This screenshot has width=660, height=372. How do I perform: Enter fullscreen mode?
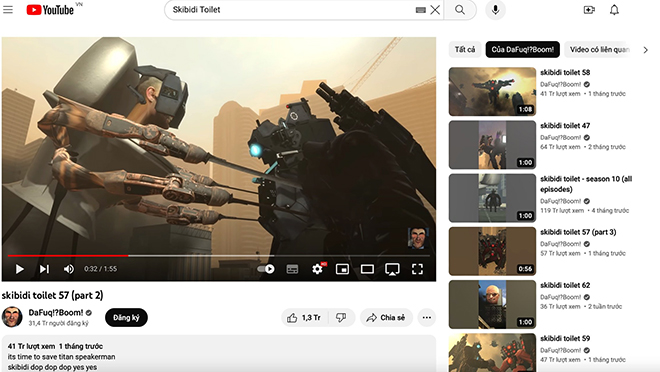click(417, 269)
